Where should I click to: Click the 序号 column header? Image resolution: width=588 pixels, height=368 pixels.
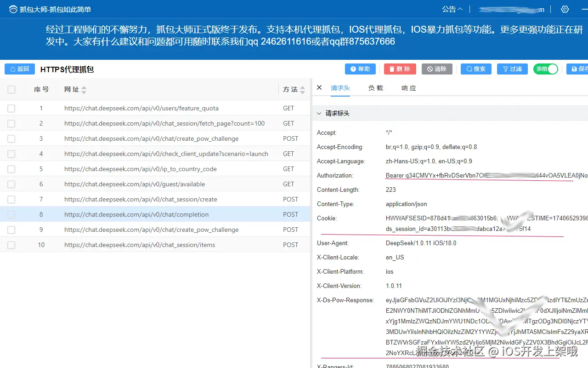[x=41, y=90]
